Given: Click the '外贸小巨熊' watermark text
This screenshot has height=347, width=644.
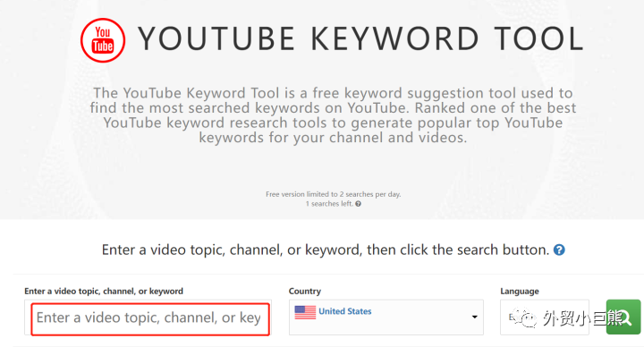Looking at the screenshot, I should pos(582,317).
